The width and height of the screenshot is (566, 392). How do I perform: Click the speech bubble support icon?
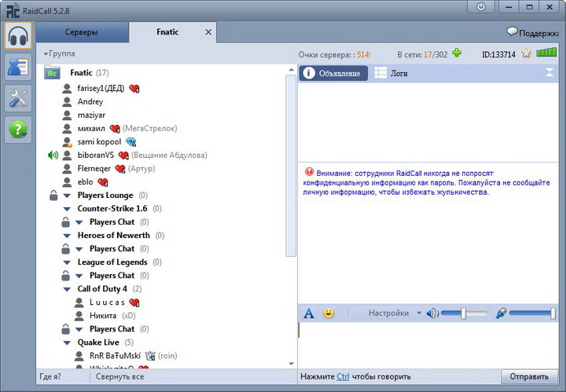513,31
